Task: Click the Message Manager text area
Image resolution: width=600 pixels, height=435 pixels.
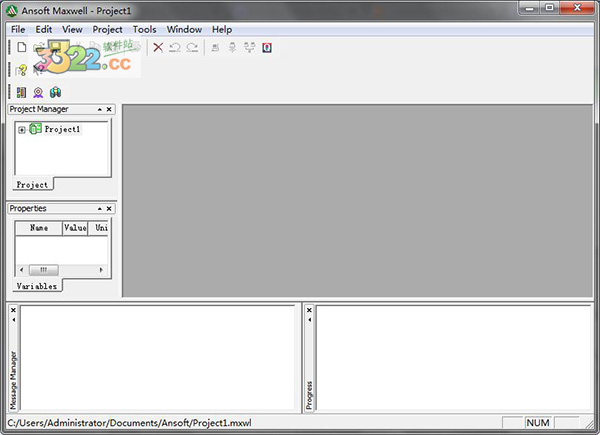Action: (x=157, y=358)
